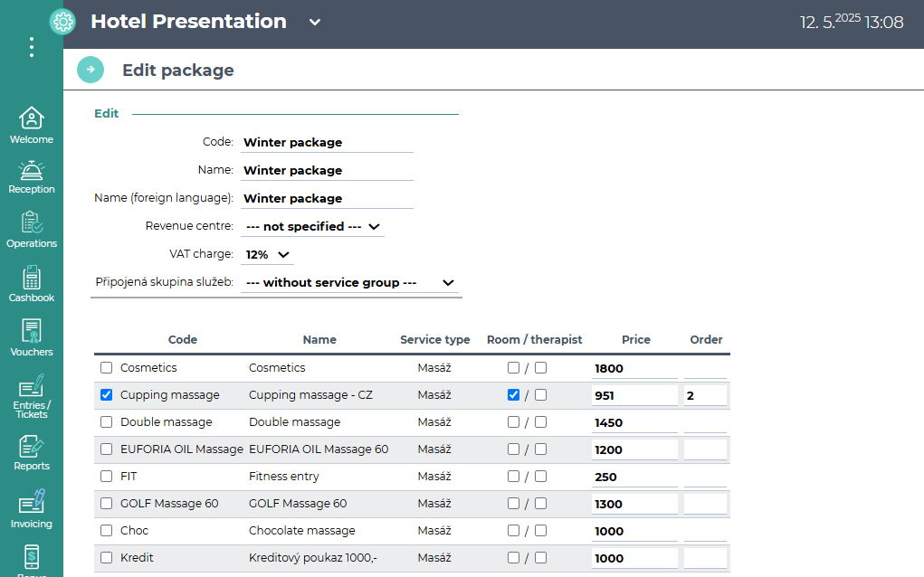The height and width of the screenshot is (577, 924).
Task: Click the Code field with Winter package
Action: (x=327, y=142)
